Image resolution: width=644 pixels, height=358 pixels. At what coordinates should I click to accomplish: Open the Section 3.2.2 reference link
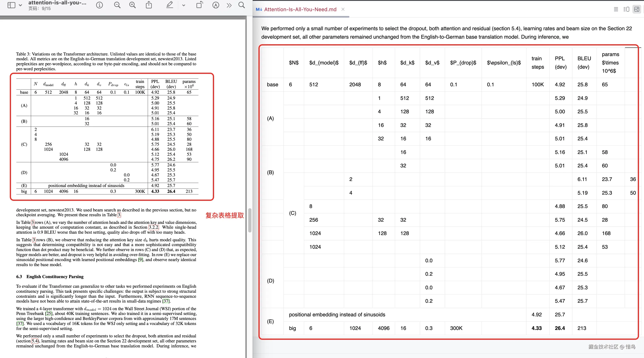(154, 227)
